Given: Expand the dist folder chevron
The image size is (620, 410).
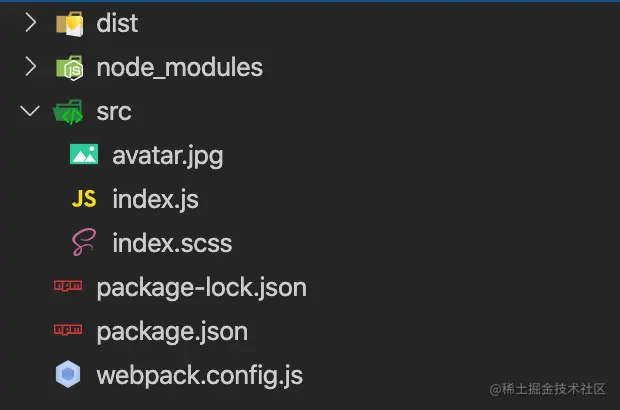Looking at the screenshot, I should click(30, 23).
